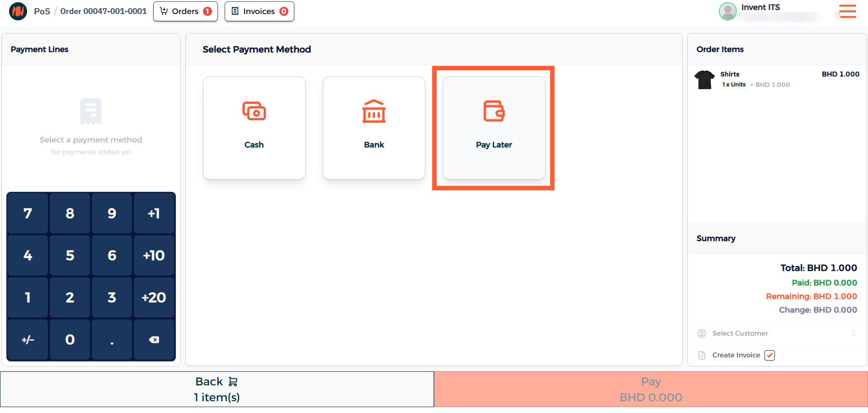The height and width of the screenshot is (413, 868).
Task: Choose the Bank payment option
Action: pyautogui.click(x=374, y=128)
